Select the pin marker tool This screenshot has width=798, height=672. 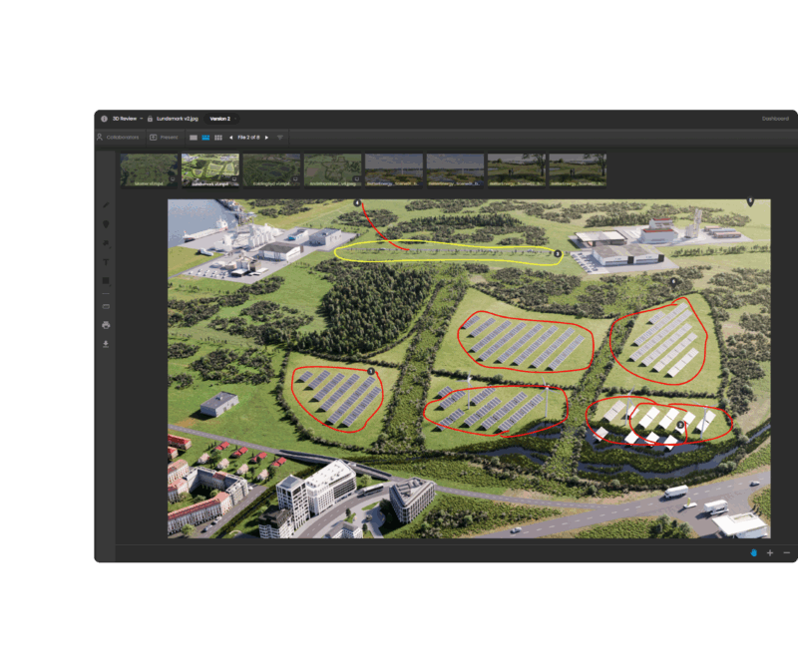coord(107,224)
